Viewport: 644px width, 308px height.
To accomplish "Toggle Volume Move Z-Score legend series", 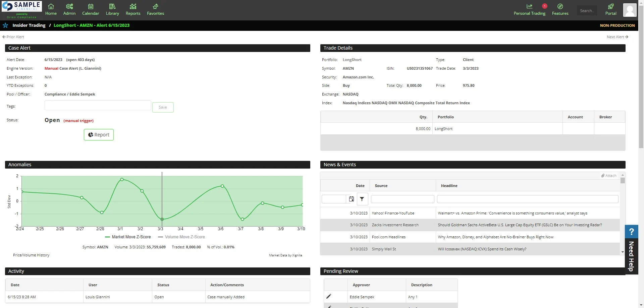I will click(181, 237).
